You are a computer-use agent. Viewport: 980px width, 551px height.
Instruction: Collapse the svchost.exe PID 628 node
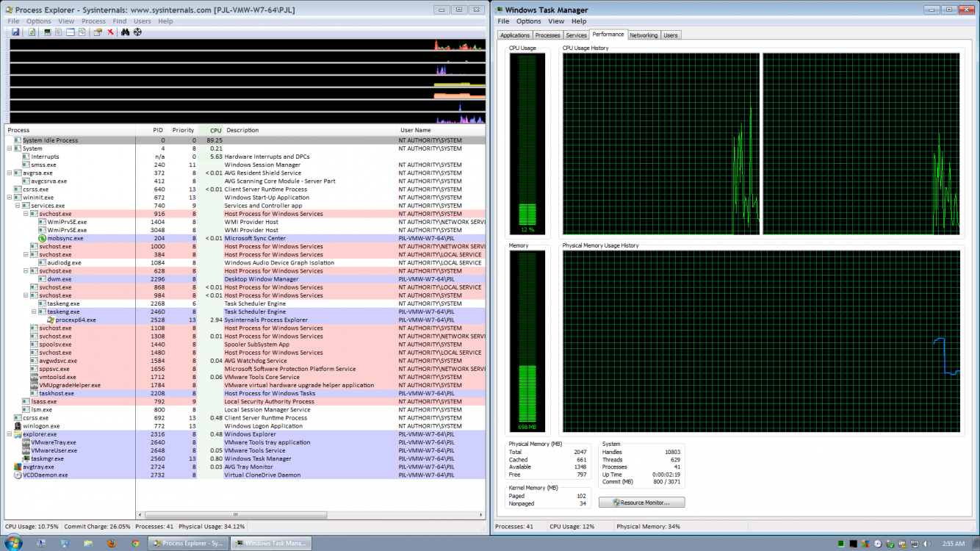point(26,270)
